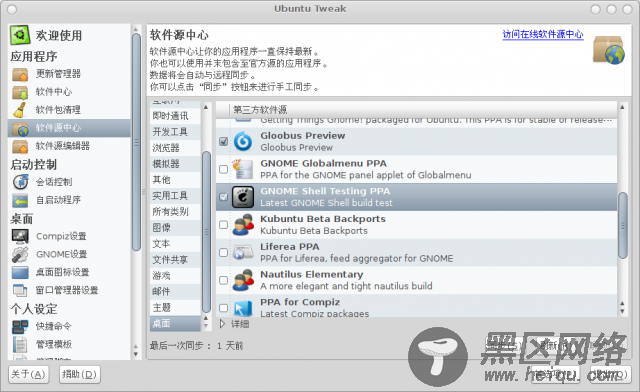Select the 游戏 category
Image resolution: width=640 pixels, height=392 pixels.
175,276
